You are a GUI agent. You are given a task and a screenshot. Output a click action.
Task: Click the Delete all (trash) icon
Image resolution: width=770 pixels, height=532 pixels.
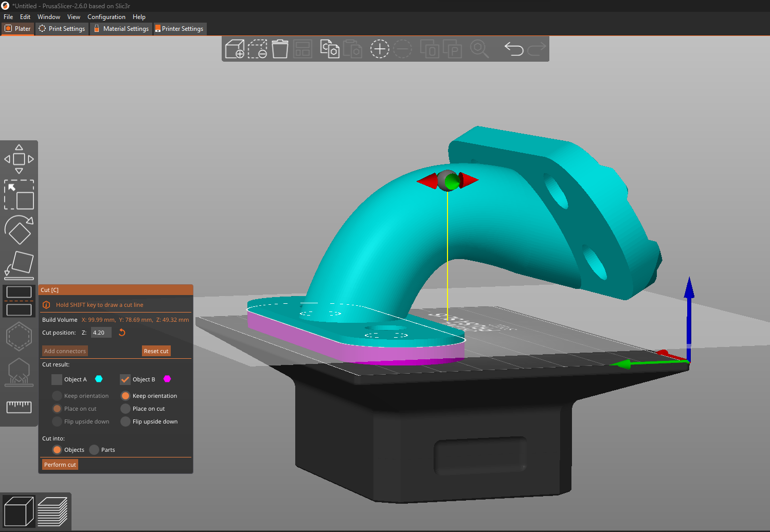pos(280,49)
